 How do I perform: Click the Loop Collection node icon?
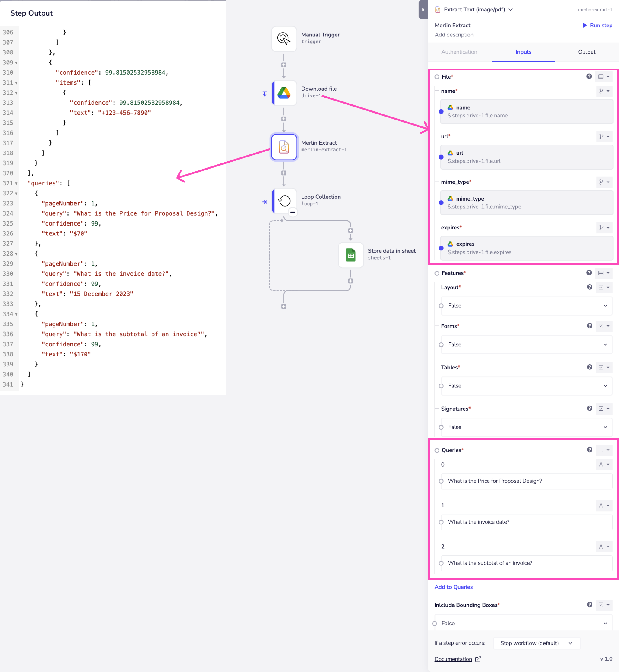click(x=284, y=201)
